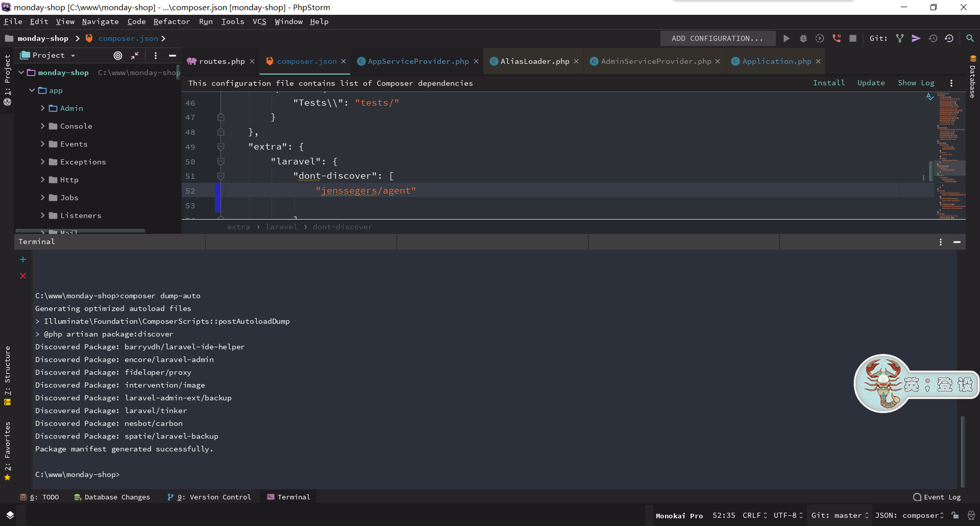Open the Refactor menu
Screen dimensions: 980x526
(171, 21)
